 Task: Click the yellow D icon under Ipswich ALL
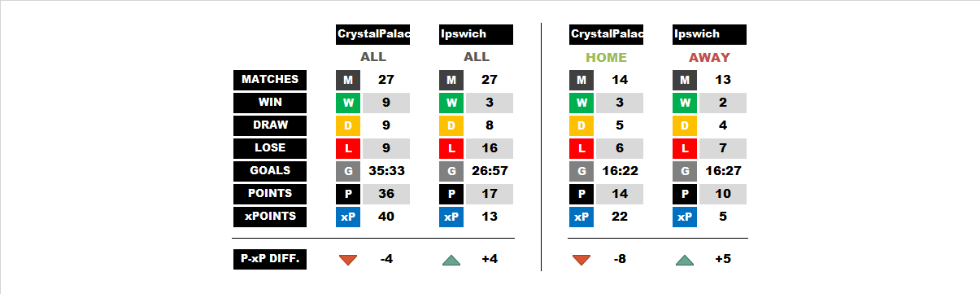tap(451, 126)
